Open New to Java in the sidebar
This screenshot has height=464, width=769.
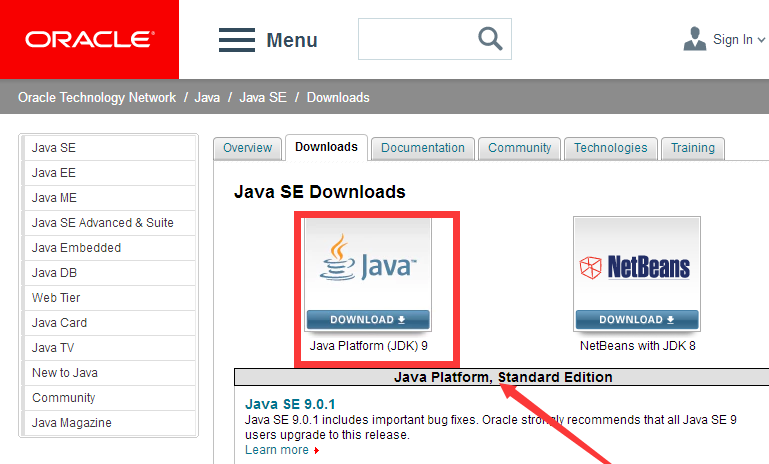point(109,373)
